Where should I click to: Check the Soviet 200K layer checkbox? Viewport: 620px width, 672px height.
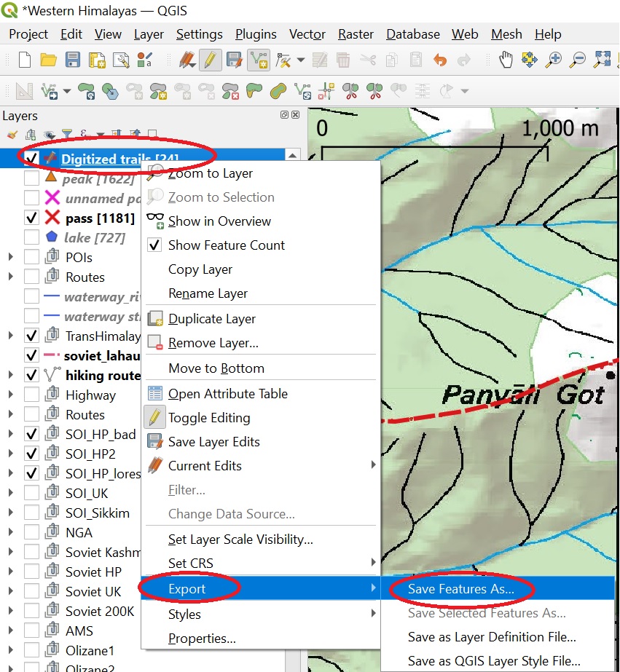32,610
